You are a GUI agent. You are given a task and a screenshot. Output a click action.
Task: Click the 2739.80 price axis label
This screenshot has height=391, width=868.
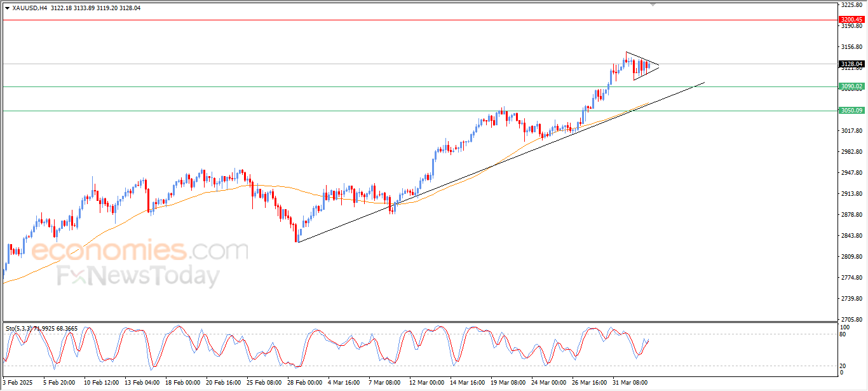(x=851, y=299)
